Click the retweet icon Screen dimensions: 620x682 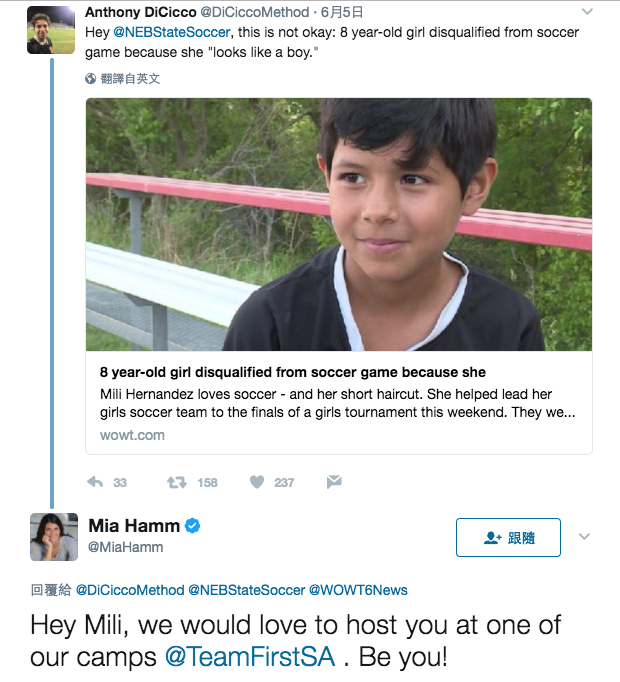pos(177,482)
